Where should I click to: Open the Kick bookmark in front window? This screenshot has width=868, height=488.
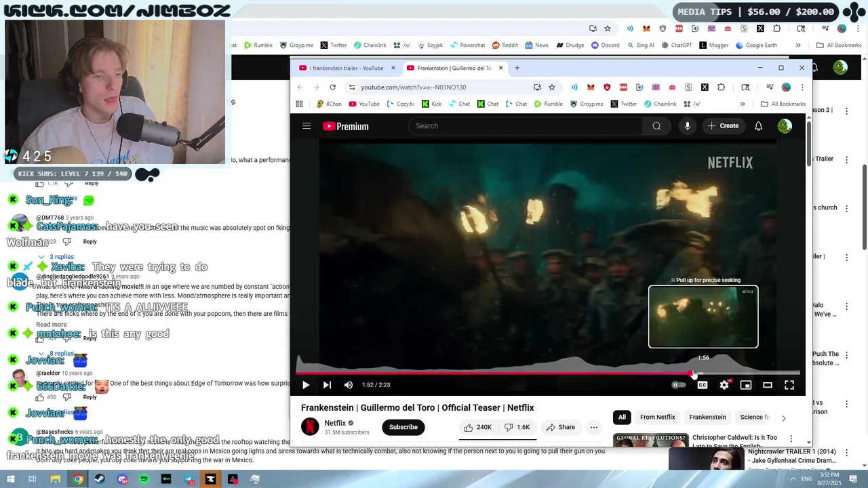431,104
